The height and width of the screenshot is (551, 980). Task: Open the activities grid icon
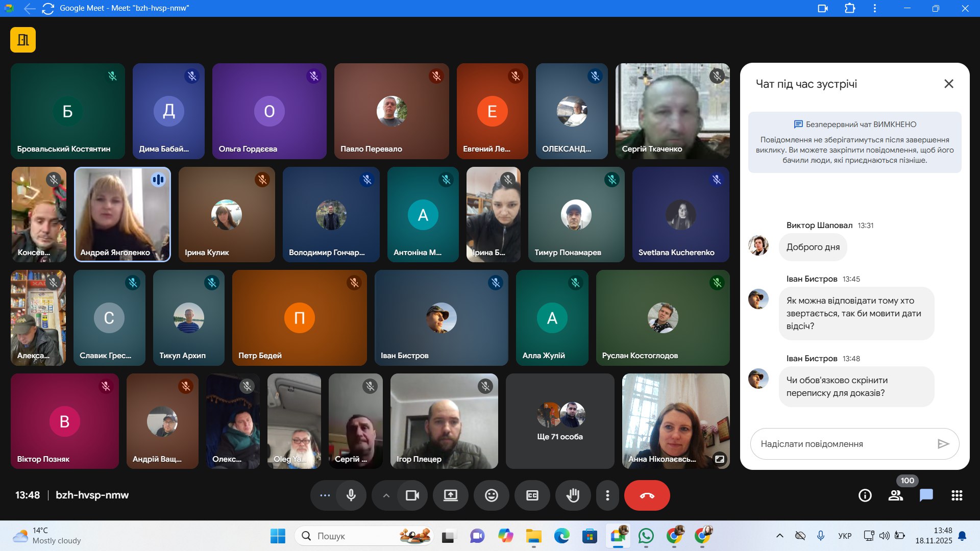click(x=957, y=495)
